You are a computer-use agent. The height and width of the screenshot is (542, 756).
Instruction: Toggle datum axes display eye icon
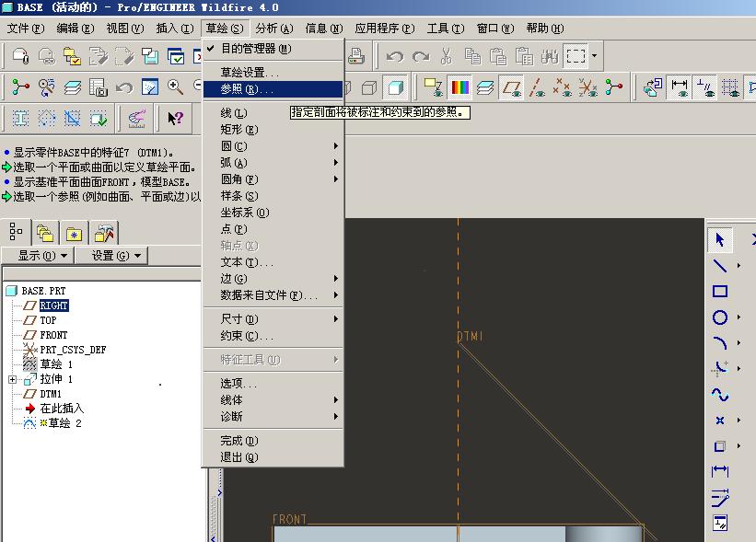click(x=537, y=87)
